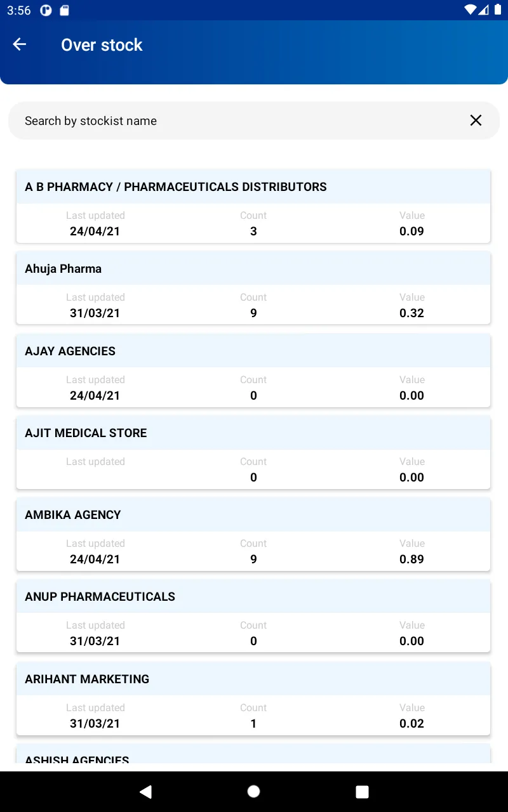Clear search with the X icon
508x812 pixels.
point(476,121)
